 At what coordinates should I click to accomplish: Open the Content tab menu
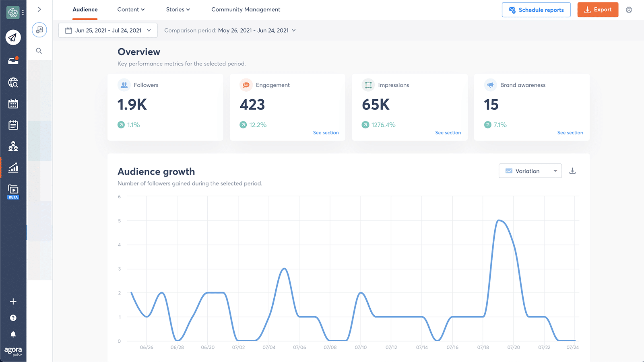point(131,10)
